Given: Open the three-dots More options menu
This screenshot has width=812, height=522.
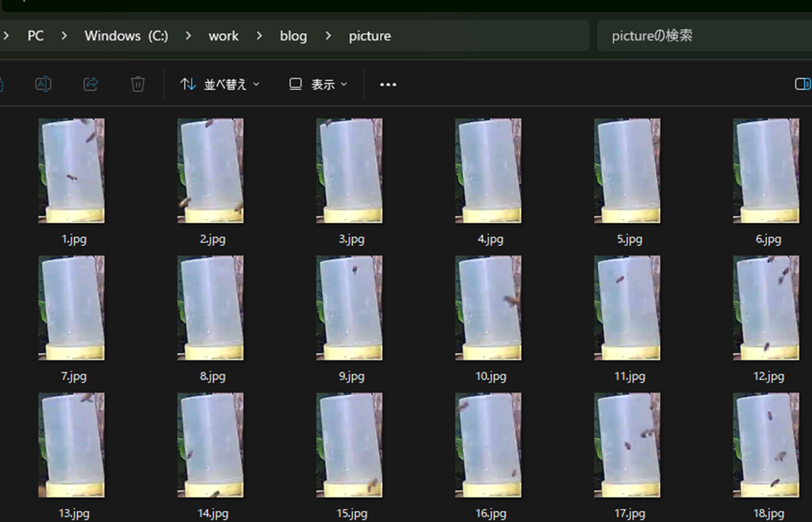Looking at the screenshot, I should click(x=388, y=84).
